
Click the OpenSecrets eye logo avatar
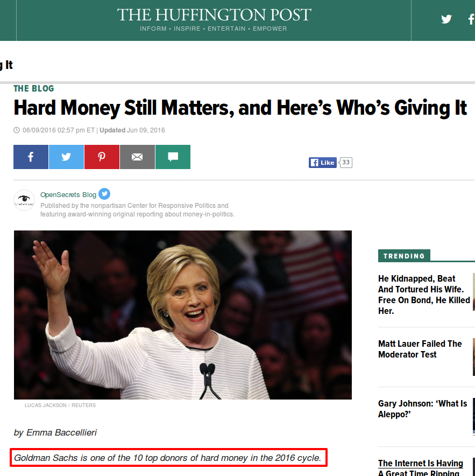click(x=24, y=200)
